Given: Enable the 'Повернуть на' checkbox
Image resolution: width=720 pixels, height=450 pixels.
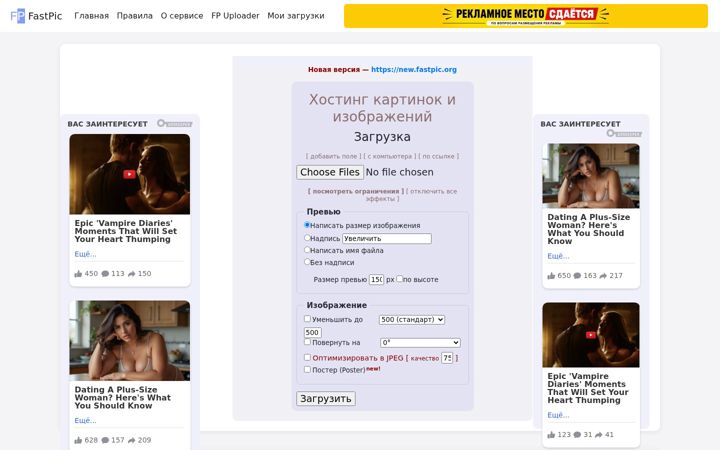Looking at the screenshot, I should point(307,342).
